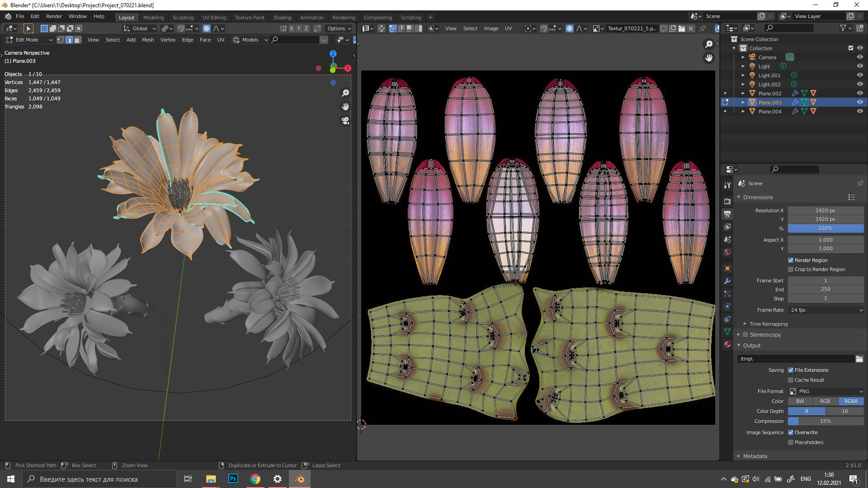Open the Modifier properties wrench tab

[x=727, y=281]
